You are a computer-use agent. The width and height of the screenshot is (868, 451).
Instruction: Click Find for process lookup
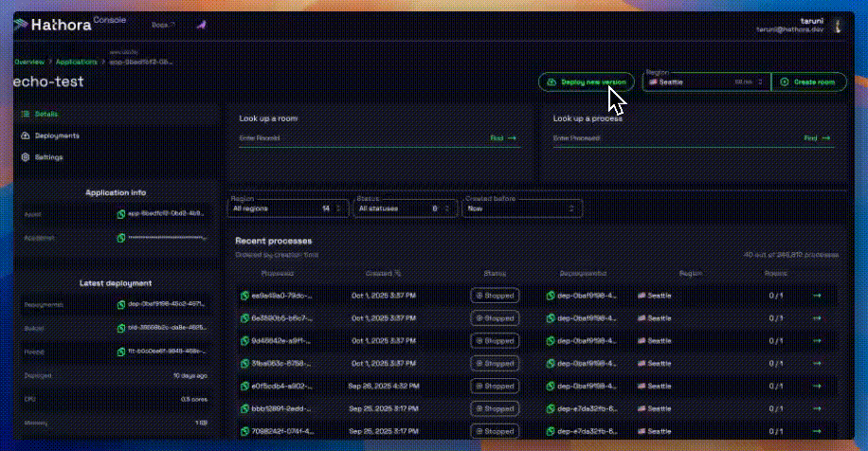pos(817,137)
